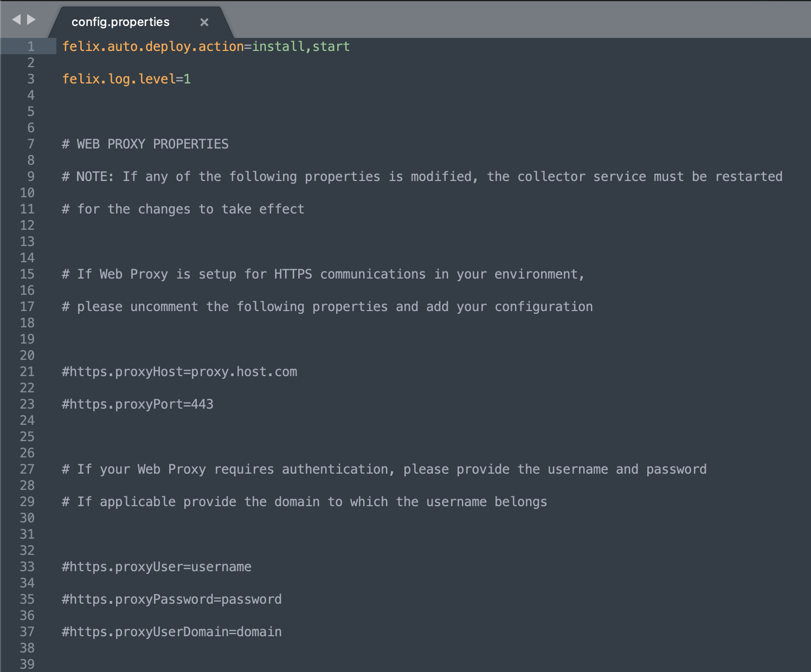The image size is (811, 672).
Task: Click the WEB PROXY PROPERTIES comment
Action: (x=145, y=144)
